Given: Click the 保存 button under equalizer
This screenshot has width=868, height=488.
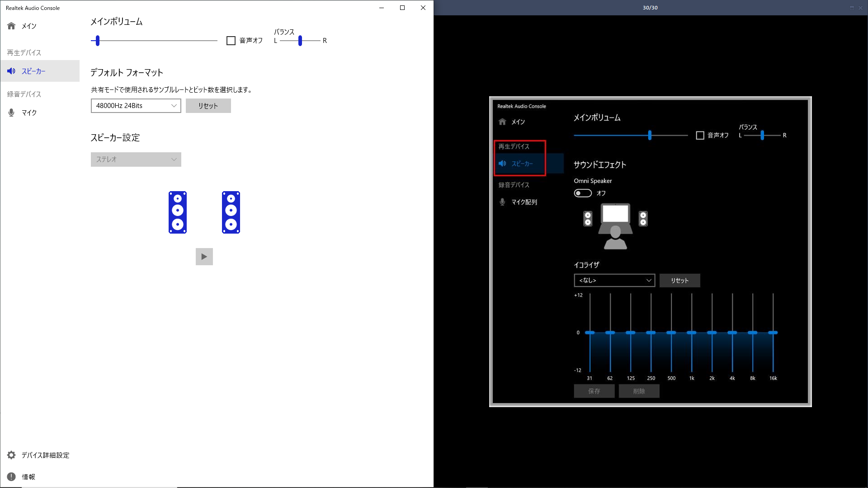Looking at the screenshot, I should (x=594, y=391).
